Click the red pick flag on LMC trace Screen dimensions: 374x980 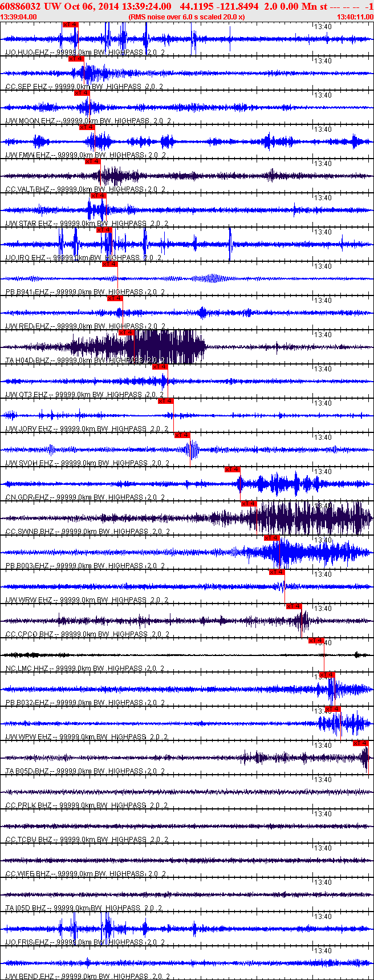pos(316,641)
